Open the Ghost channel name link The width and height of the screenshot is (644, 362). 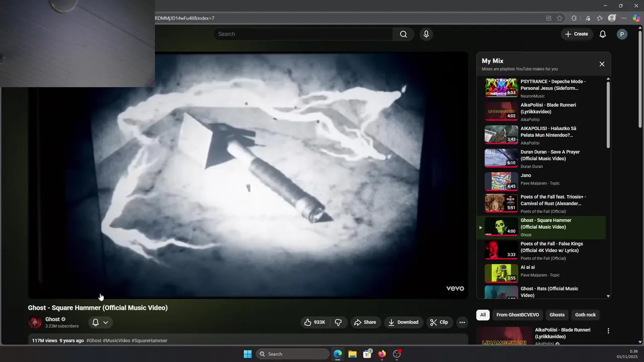(52, 319)
